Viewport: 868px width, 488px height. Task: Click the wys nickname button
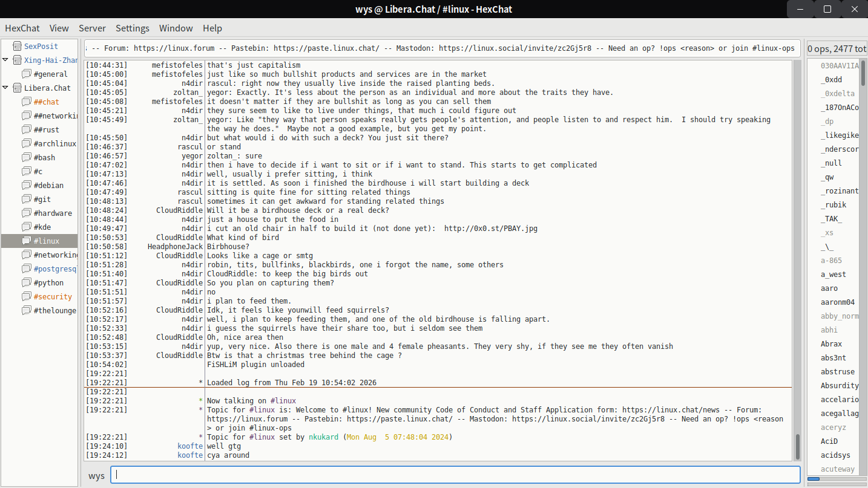point(96,475)
